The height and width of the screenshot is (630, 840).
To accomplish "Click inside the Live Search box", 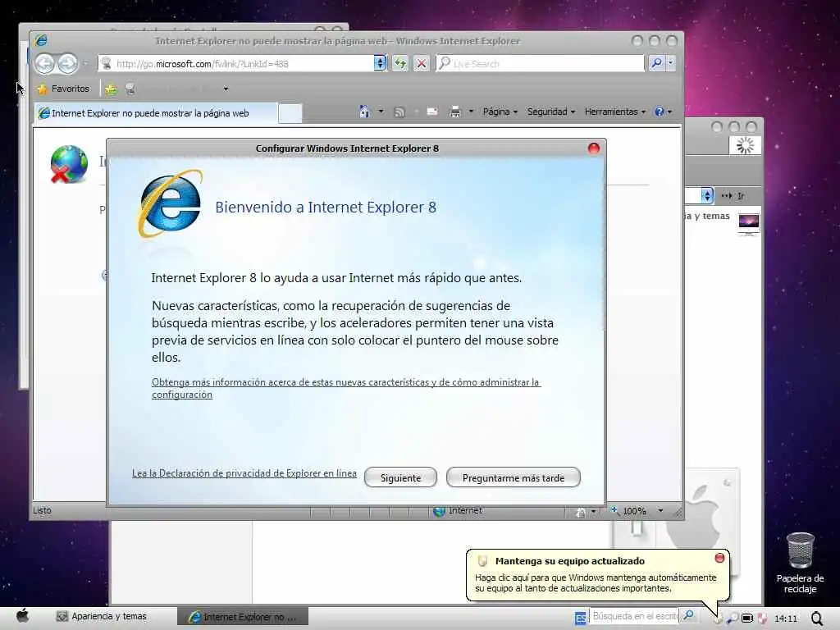I will (540, 63).
